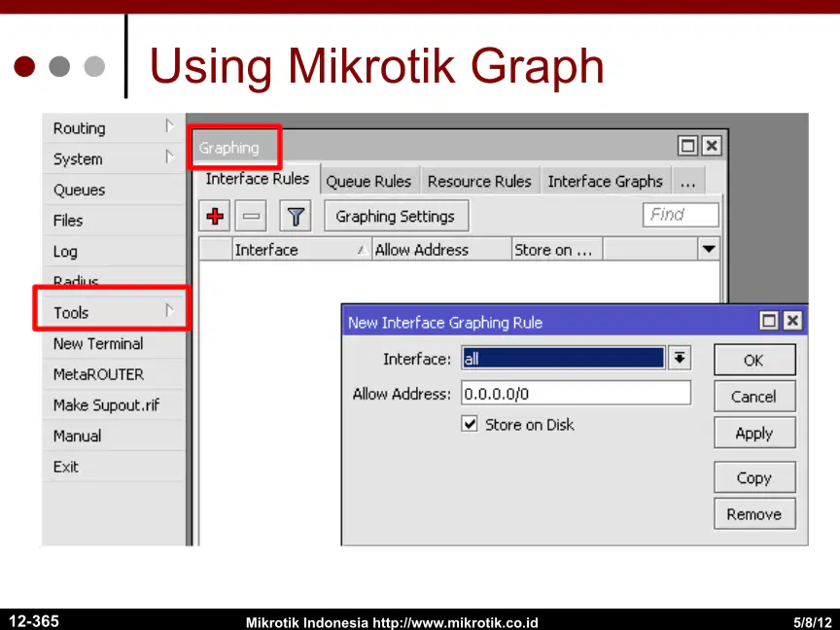Confirm the rule with OK
The height and width of the screenshot is (630, 840).
(x=754, y=360)
